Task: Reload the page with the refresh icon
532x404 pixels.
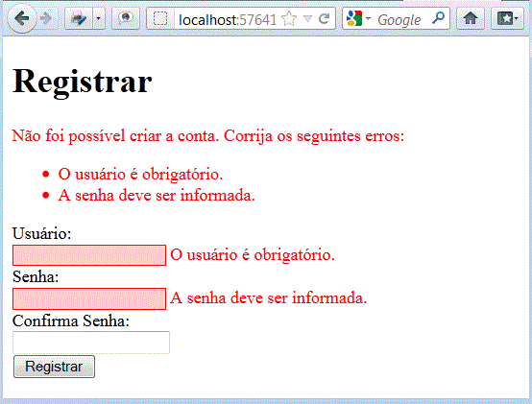Action: [324, 18]
